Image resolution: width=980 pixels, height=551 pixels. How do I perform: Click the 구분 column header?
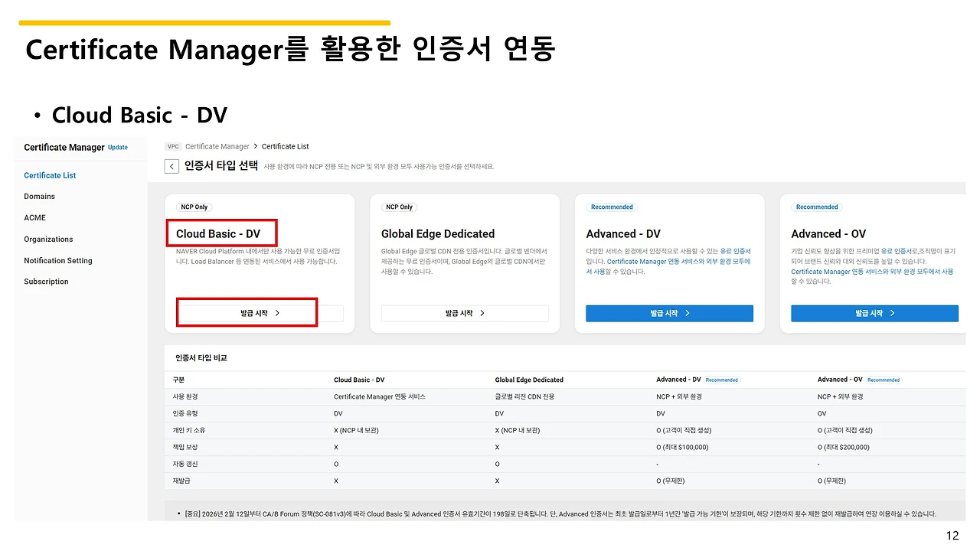point(178,380)
